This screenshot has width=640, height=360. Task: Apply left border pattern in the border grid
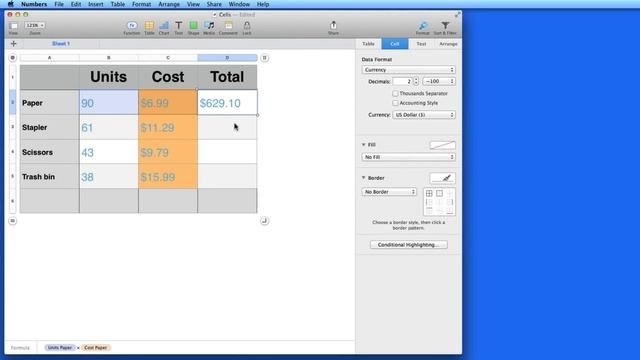click(429, 202)
